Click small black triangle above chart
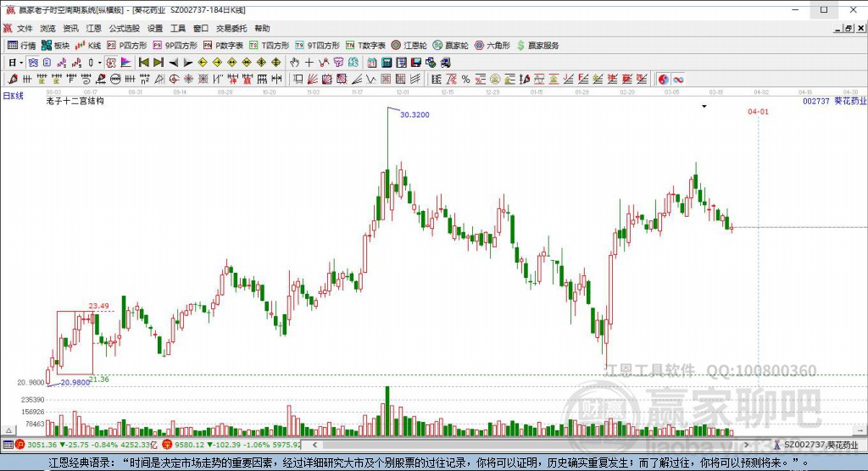 point(704,106)
